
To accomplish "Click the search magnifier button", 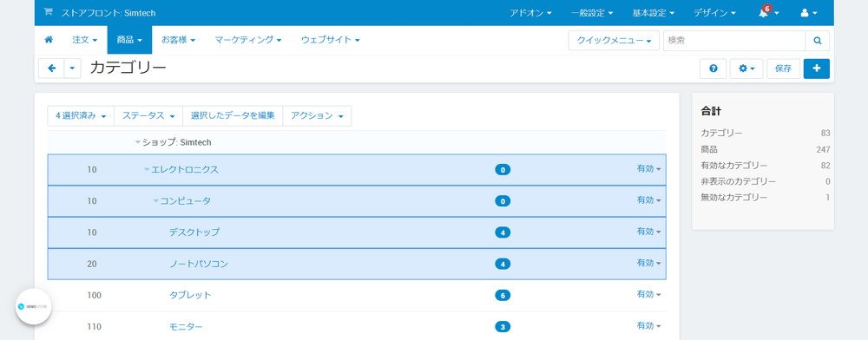I will click(817, 41).
